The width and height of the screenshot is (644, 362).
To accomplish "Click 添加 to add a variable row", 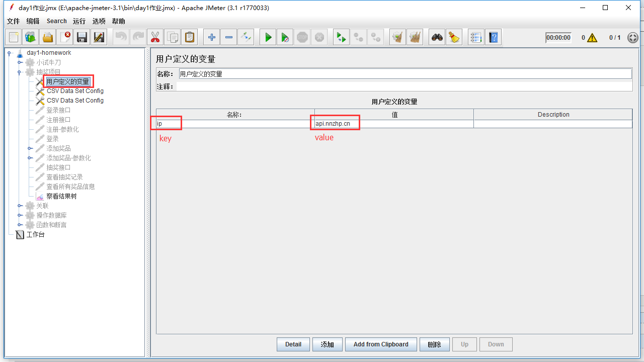I will (x=327, y=344).
